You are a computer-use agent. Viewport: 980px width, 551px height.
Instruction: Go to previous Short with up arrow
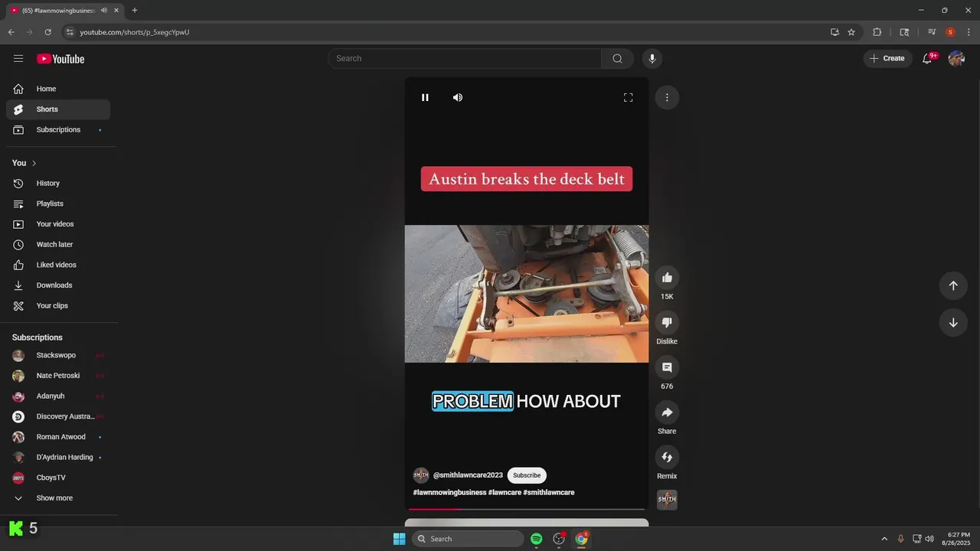pos(953,285)
